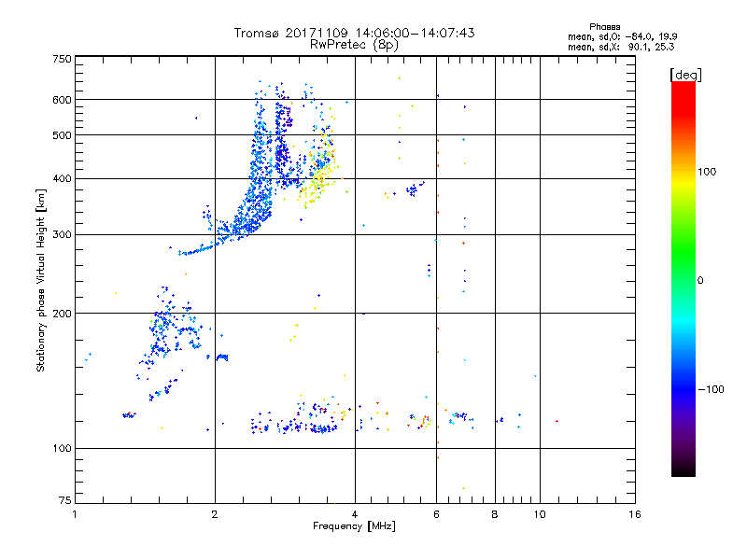
Task: Click the "750" height tick label
Action: [x=62, y=59]
